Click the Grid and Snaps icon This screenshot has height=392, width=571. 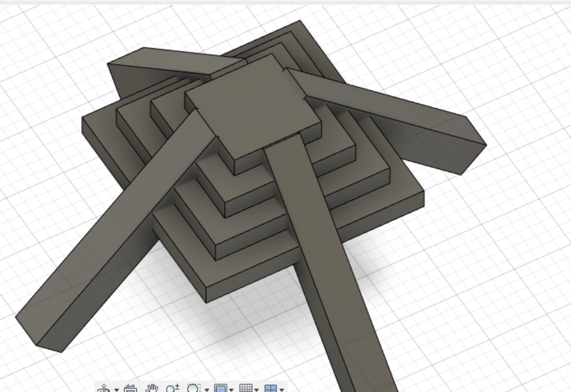pyautogui.click(x=246, y=388)
